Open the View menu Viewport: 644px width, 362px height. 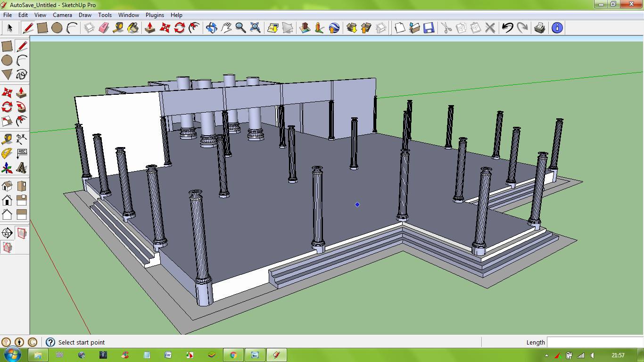(x=40, y=15)
